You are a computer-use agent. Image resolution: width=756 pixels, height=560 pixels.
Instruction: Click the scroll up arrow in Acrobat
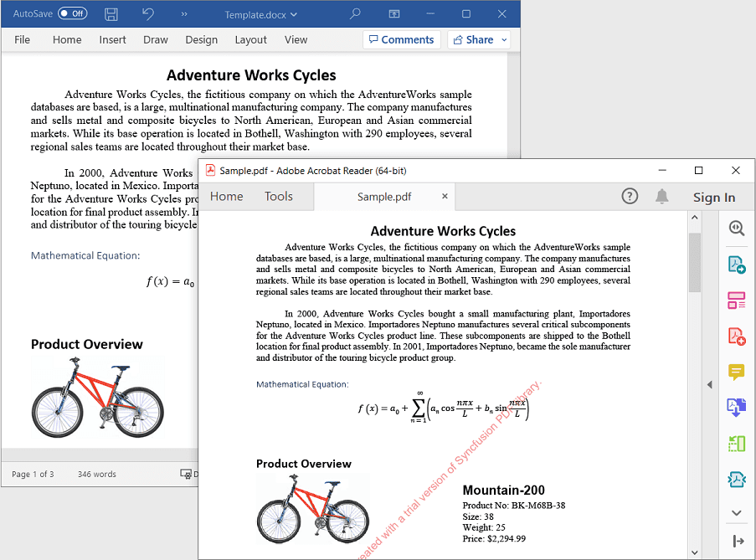(x=695, y=218)
